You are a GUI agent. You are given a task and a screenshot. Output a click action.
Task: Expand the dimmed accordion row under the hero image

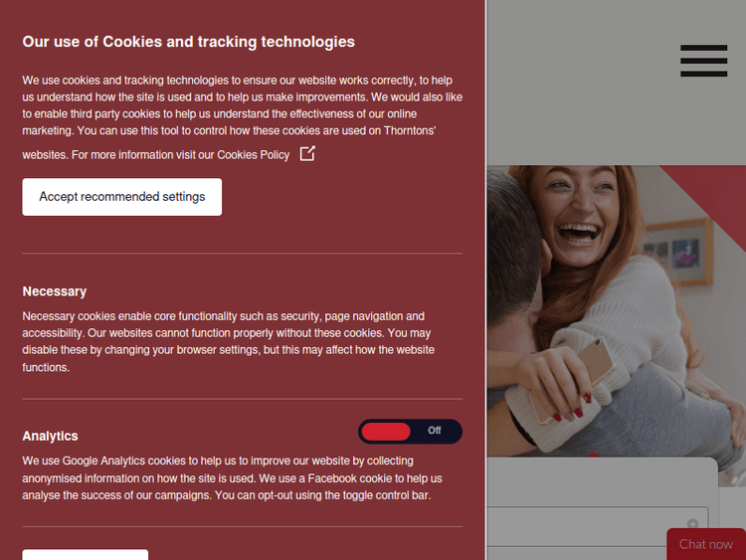598,526
